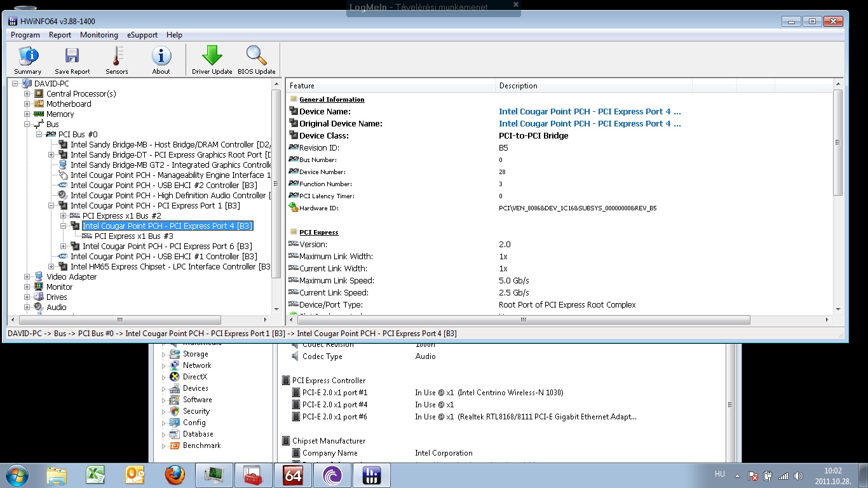Expand the PCI Express x1 Bus #2 node
868x488 pixels.
click(64, 216)
